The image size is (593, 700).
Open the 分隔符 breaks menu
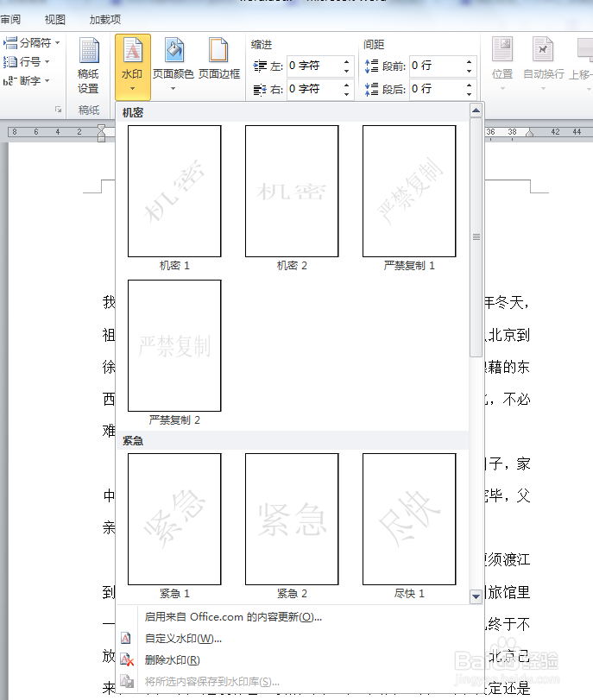[x=32, y=43]
